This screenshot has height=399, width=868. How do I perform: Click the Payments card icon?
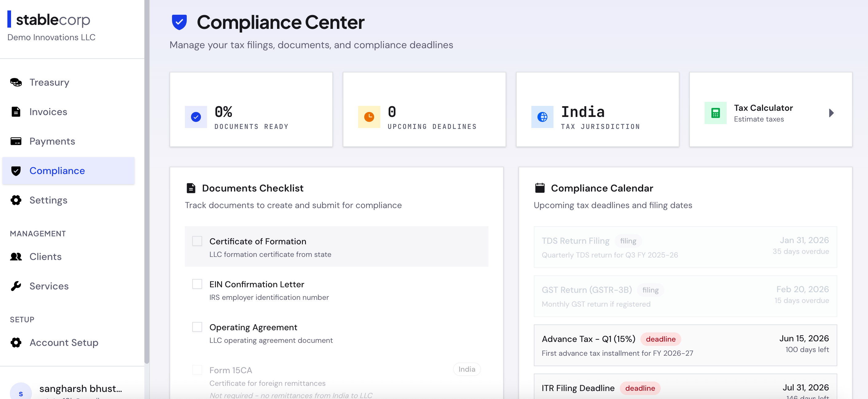[x=16, y=141]
